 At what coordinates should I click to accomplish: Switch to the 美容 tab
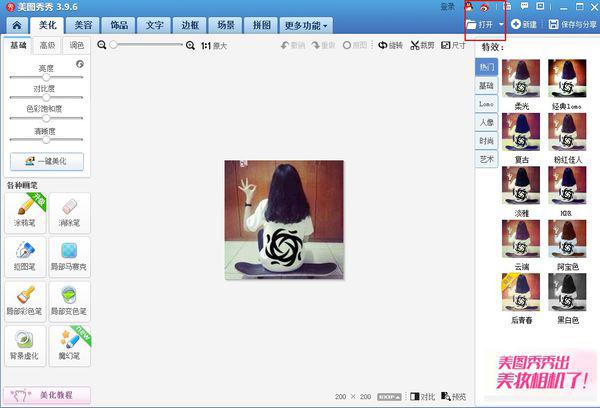(83, 26)
